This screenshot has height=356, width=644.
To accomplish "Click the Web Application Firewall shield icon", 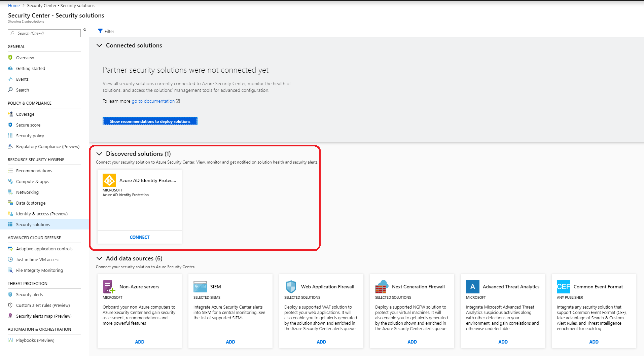I will point(291,287).
